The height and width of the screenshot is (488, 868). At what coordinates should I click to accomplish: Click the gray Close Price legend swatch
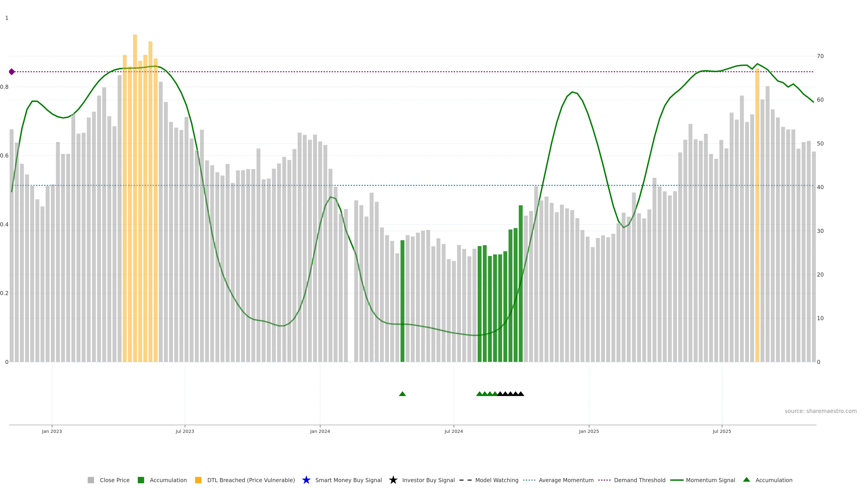click(91, 480)
